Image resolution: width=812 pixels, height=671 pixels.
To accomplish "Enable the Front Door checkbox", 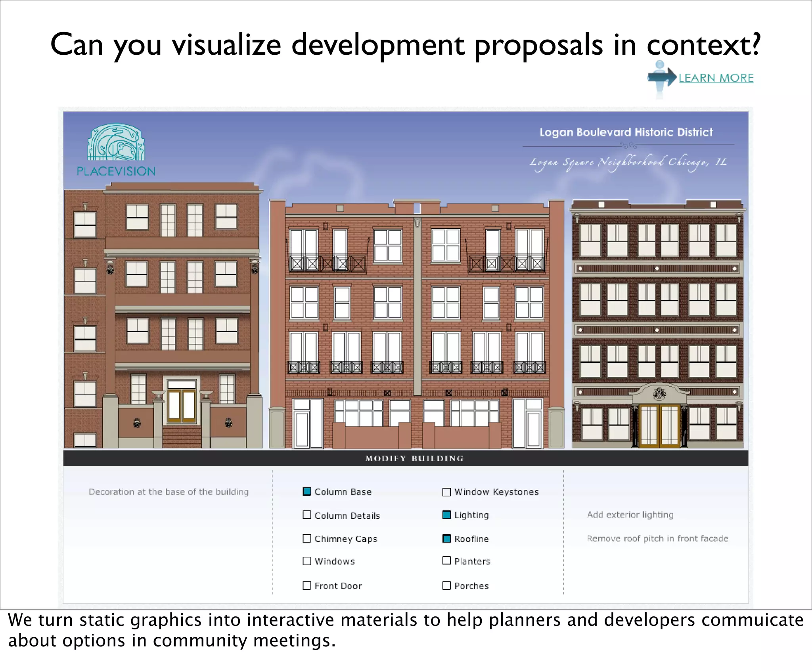I will [x=307, y=585].
